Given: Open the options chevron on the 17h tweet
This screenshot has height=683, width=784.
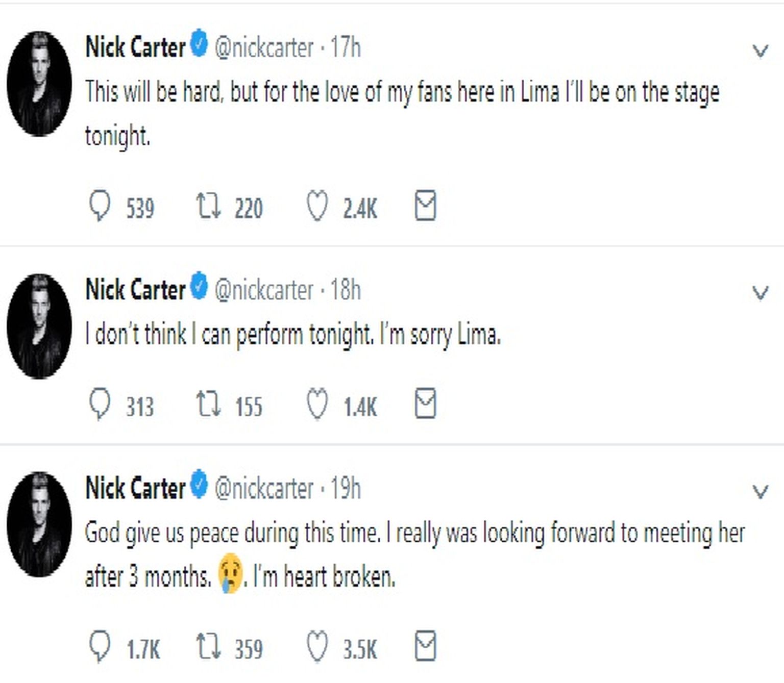Looking at the screenshot, I should [x=761, y=51].
